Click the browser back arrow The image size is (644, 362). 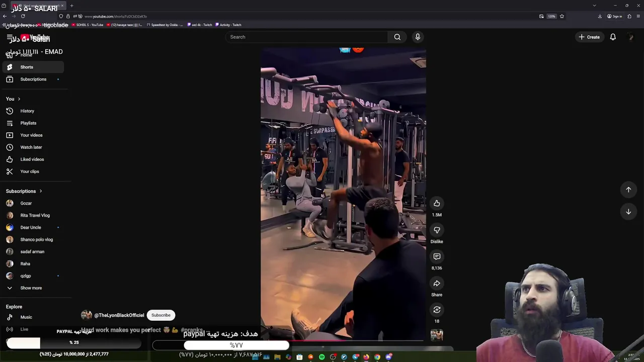coord(5,16)
